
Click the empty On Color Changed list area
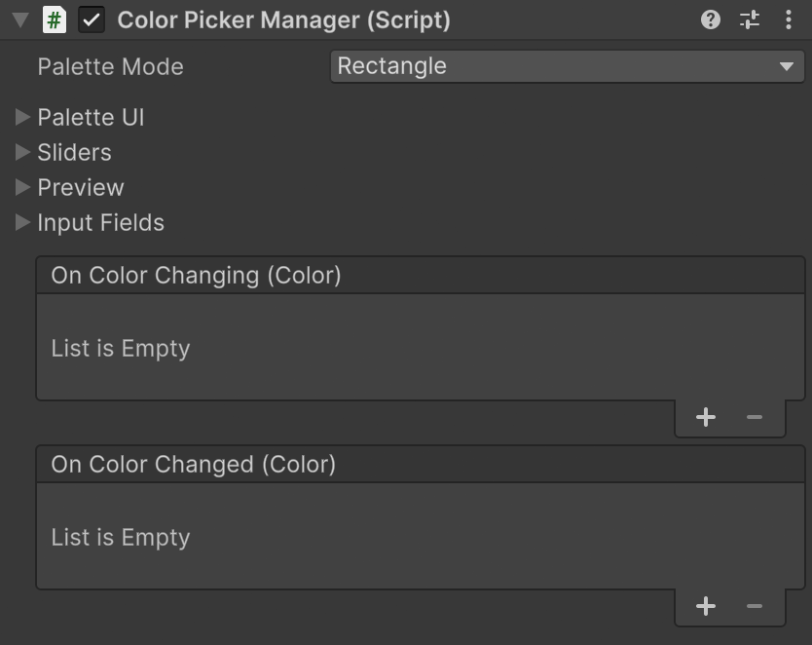[420, 537]
